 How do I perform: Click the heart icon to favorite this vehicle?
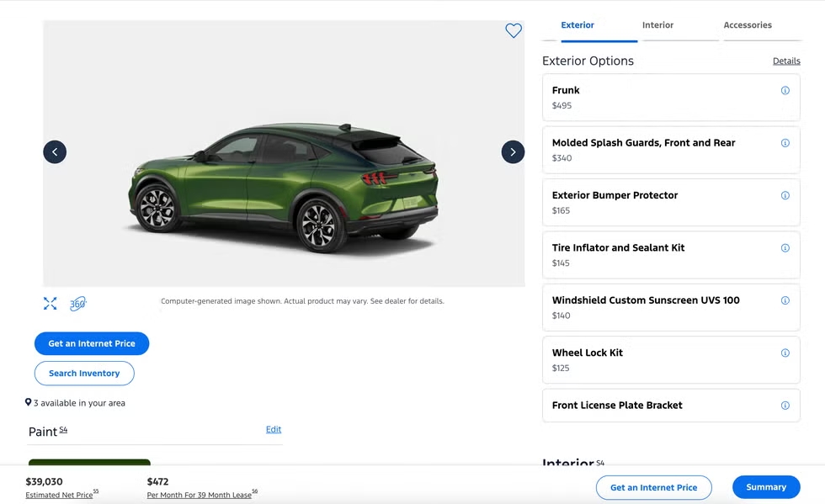[514, 30]
